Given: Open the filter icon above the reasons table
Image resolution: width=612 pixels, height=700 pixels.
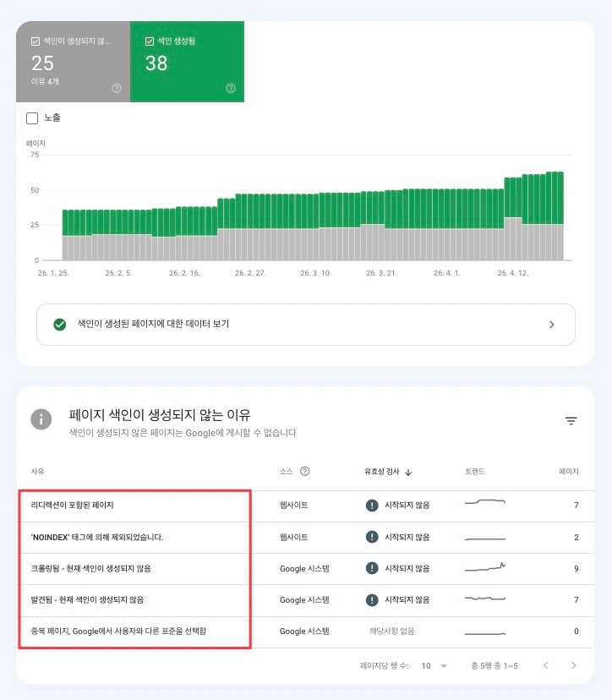Looking at the screenshot, I should click(x=571, y=420).
